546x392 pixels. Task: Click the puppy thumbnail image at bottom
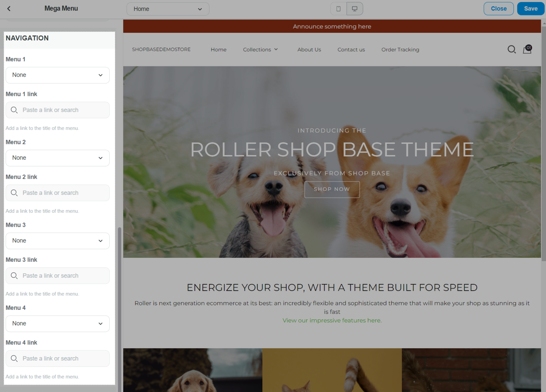193,370
